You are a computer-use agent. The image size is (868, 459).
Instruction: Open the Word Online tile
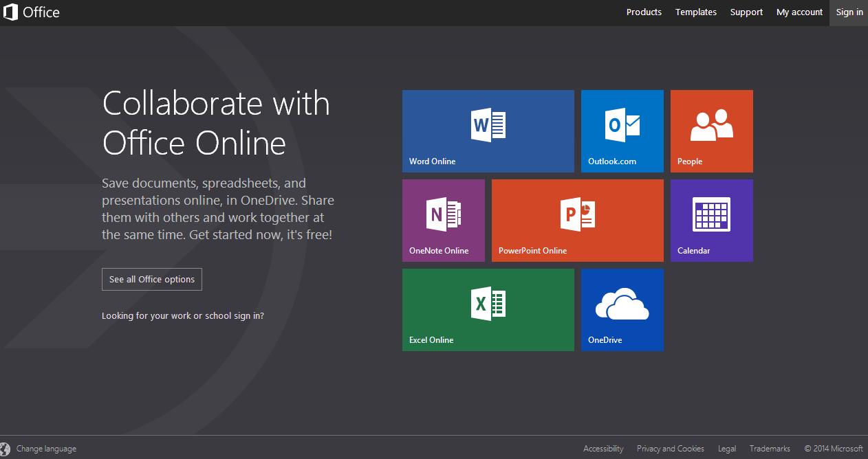tap(488, 131)
